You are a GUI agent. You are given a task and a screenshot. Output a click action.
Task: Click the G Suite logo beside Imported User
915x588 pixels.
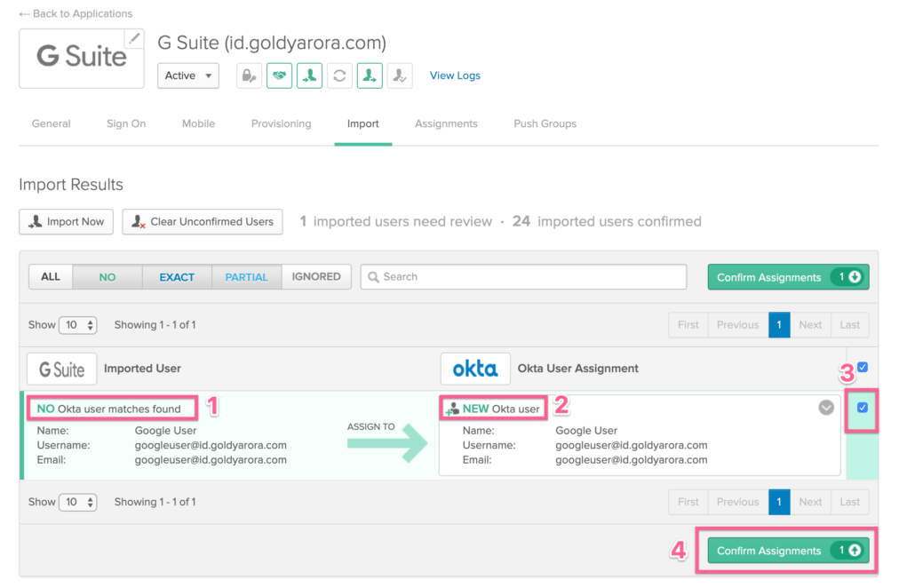[62, 369]
